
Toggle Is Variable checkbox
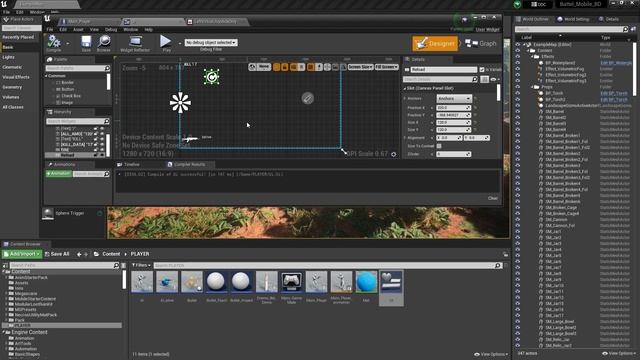[x=482, y=70]
